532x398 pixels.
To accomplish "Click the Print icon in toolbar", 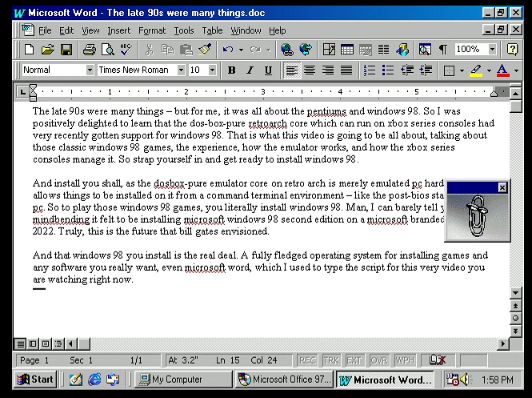I will [x=90, y=50].
